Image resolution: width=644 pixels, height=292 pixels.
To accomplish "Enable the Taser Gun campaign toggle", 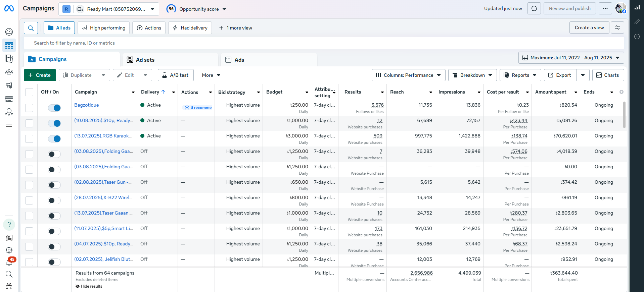I will (54, 185).
